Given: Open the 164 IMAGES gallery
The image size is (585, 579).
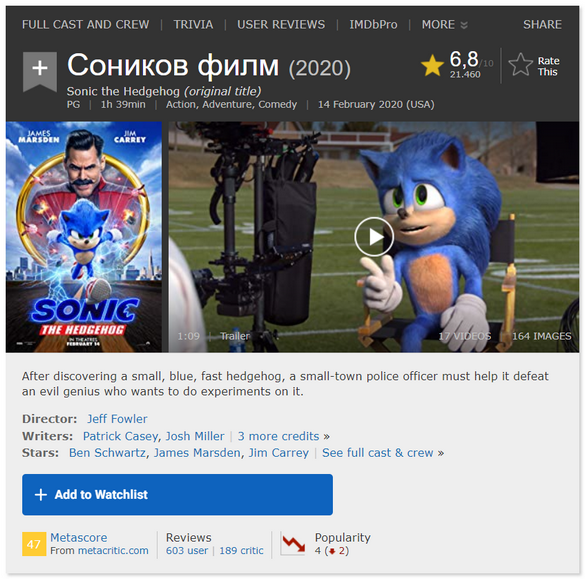Looking at the screenshot, I should coord(541,336).
